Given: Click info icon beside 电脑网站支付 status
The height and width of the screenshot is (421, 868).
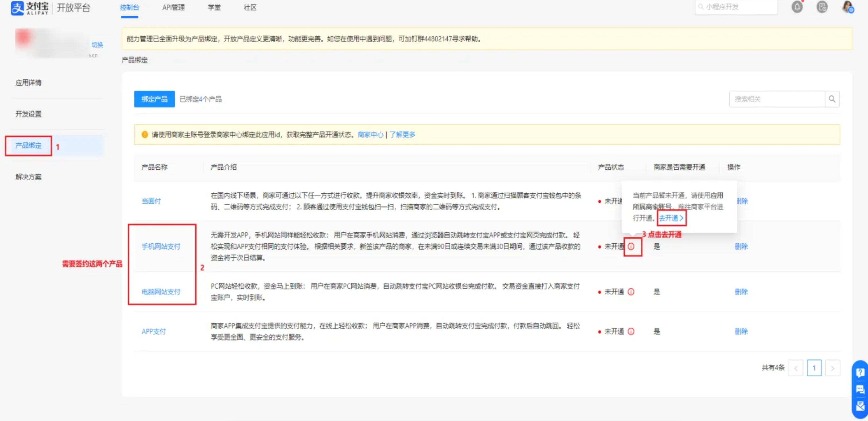Looking at the screenshot, I should click(x=631, y=292).
